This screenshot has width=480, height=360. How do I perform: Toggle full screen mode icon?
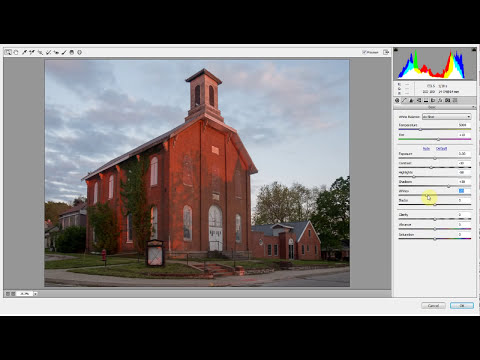click(386, 52)
